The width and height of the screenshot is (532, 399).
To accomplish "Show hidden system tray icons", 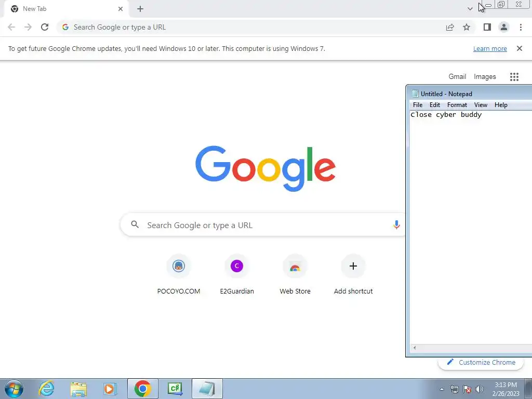I will [442, 389].
